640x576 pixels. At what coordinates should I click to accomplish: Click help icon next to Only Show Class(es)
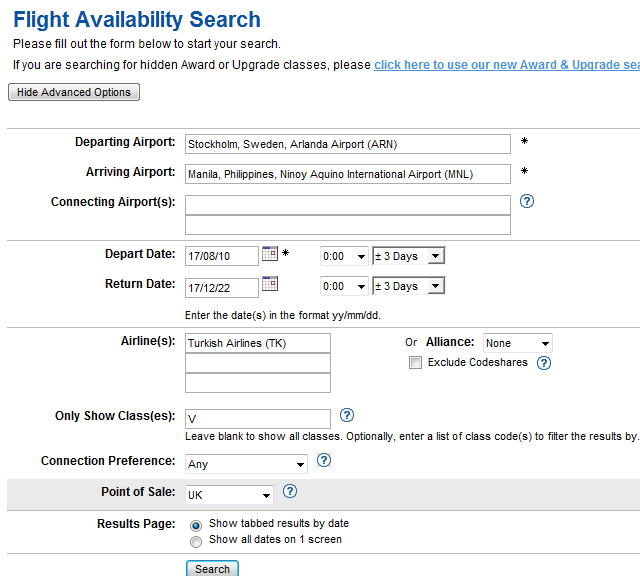click(x=347, y=415)
